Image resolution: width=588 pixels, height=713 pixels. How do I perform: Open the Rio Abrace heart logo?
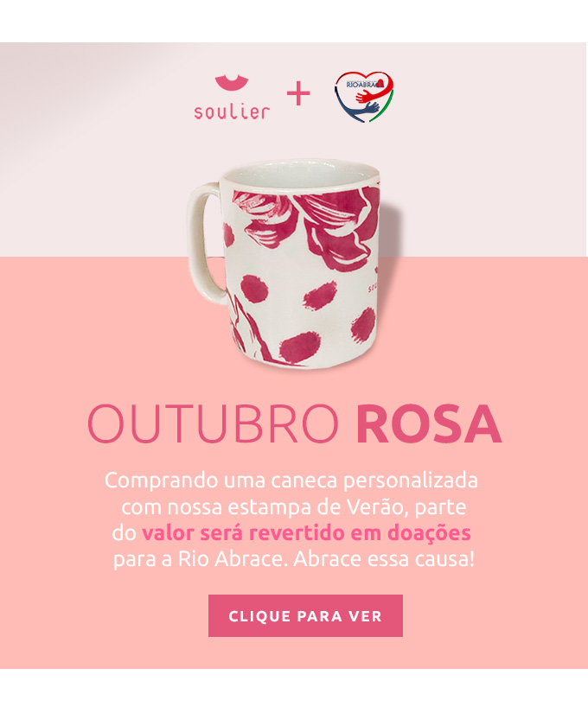coord(364,97)
